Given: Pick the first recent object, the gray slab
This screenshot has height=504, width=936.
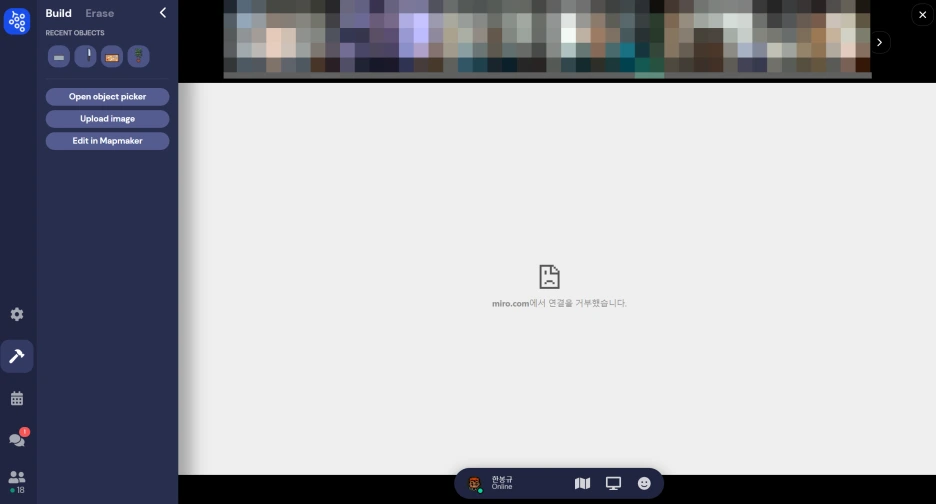Looking at the screenshot, I should click(x=59, y=57).
